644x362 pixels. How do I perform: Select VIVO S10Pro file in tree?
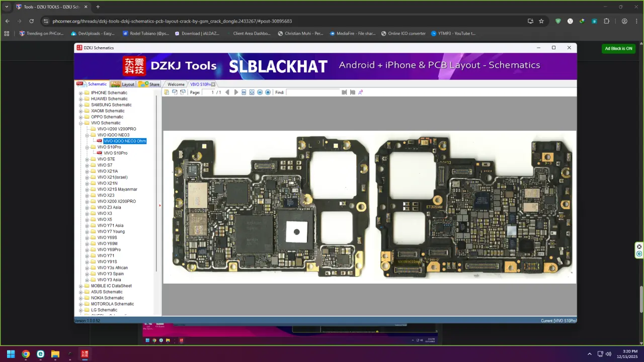click(x=116, y=153)
